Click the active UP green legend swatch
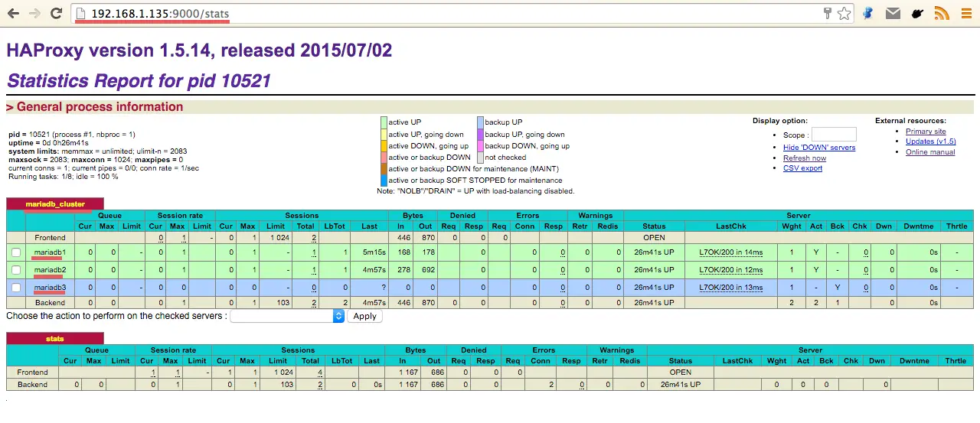The image size is (980, 423). [384, 122]
